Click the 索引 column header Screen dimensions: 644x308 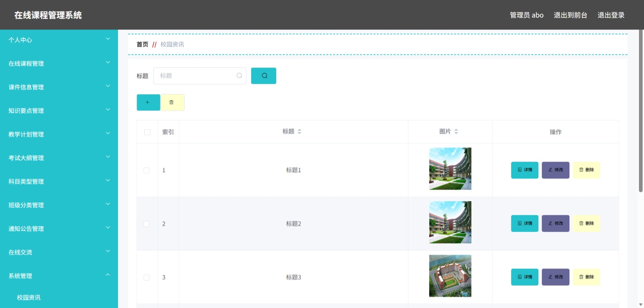168,132
